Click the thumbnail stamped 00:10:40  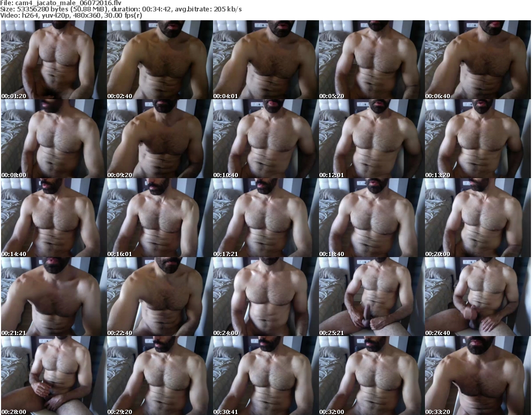[x=265, y=139]
